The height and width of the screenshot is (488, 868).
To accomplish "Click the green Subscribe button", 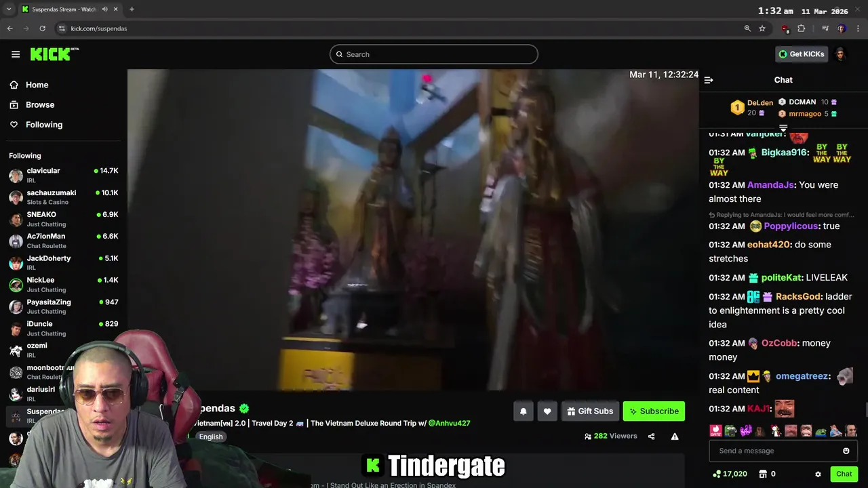I will coord(654,411).
